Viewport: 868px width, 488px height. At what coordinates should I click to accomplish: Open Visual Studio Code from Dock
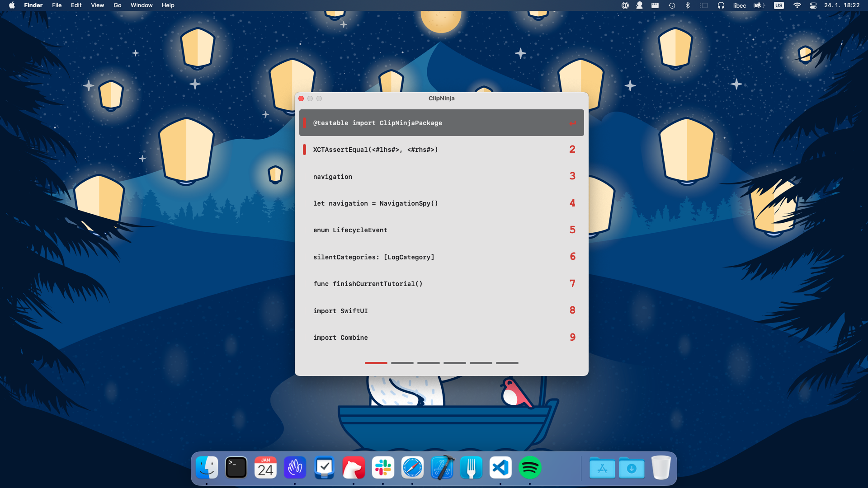point(501,468)
